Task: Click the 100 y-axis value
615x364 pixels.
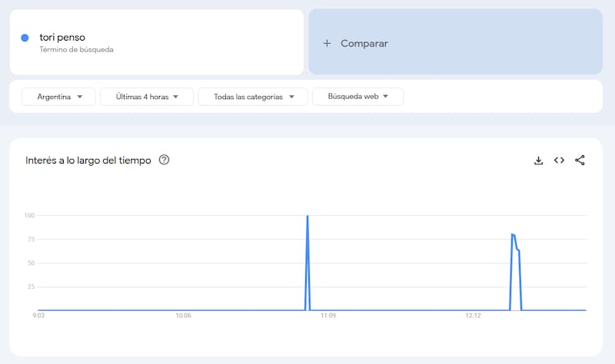Action: coord(29,216)
